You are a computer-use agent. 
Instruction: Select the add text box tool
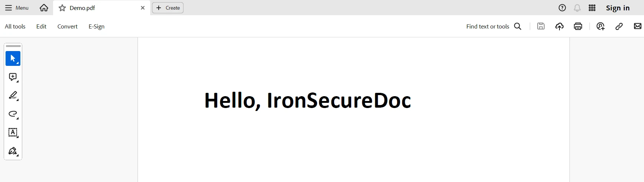[x=13, y=132]
